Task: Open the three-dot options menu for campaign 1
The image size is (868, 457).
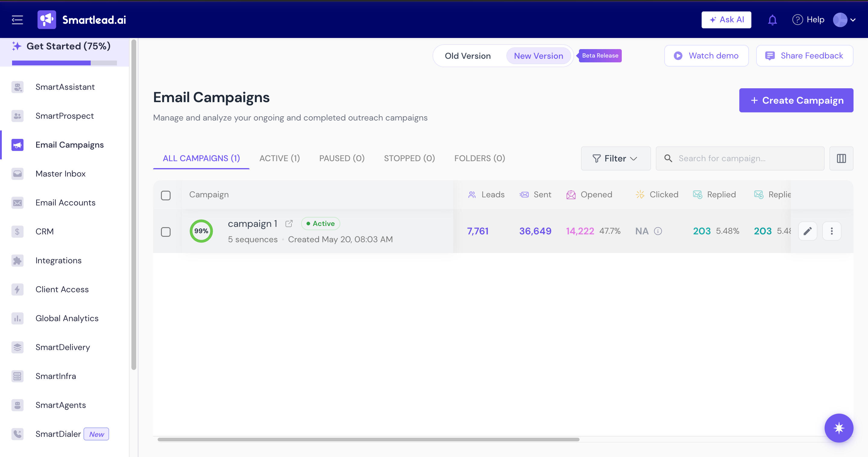Action: pyautogui.click(x=832, y=231)
